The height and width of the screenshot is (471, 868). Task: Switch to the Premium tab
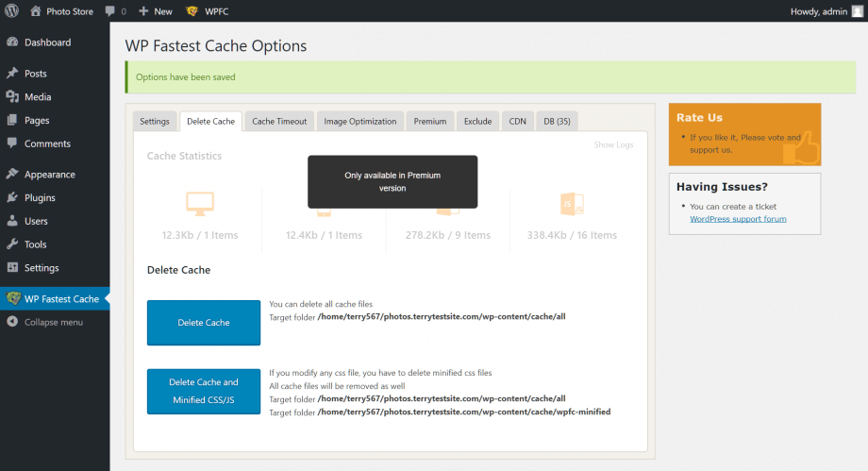(x=430, y=122)
